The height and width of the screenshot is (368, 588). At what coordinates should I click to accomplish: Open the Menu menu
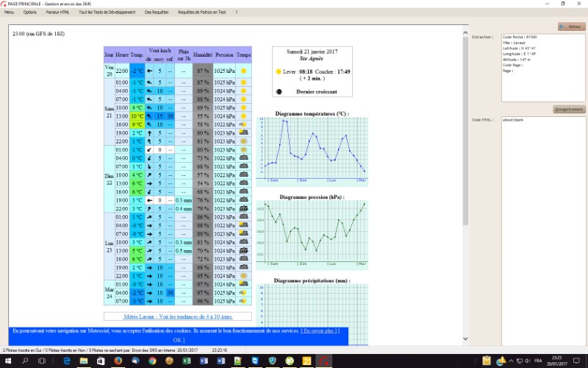click(x=9, y=12)
